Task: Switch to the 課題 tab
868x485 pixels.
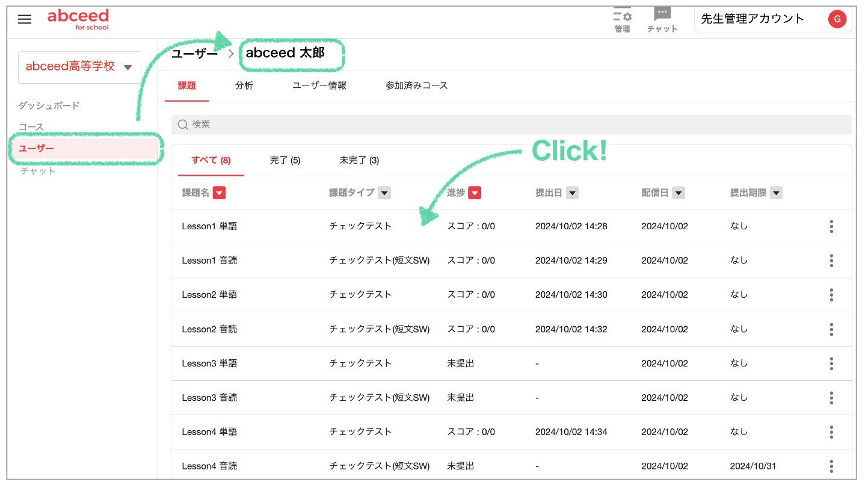Action: (x=187, y=85)
